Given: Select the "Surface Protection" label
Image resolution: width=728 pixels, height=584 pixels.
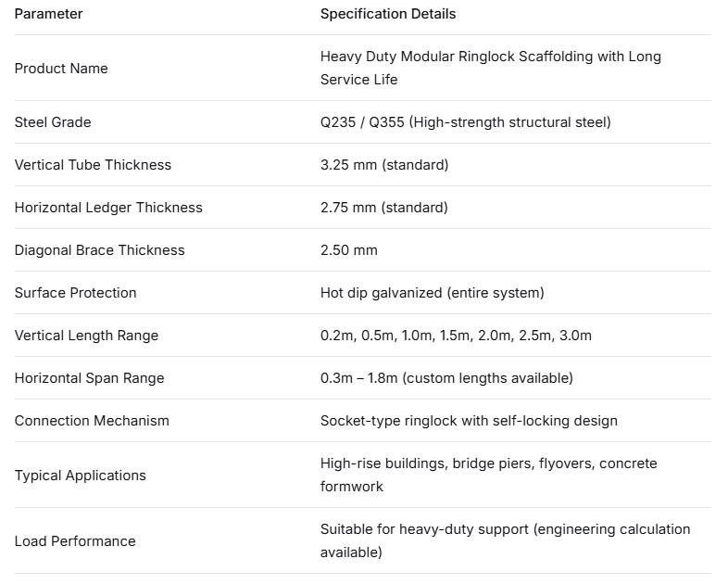Looking at the screenshot, I should click(75, 293).
